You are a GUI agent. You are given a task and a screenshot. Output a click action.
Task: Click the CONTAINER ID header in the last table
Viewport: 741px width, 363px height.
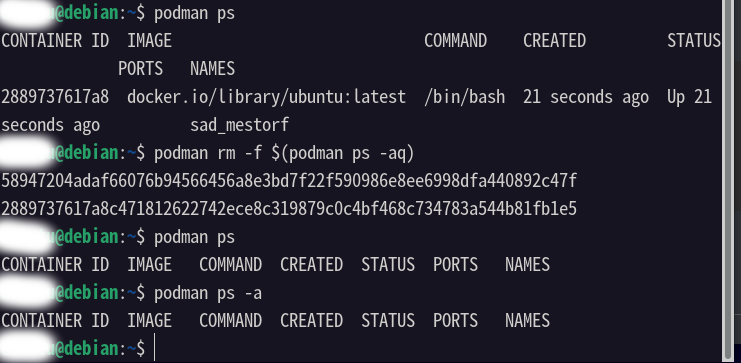pyautogui.click(x=55, y=321)
